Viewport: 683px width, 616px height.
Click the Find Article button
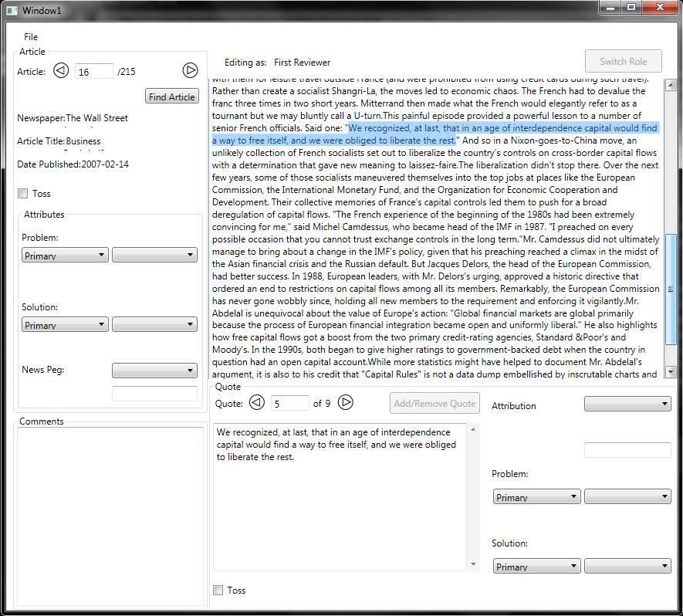point(172,96)
